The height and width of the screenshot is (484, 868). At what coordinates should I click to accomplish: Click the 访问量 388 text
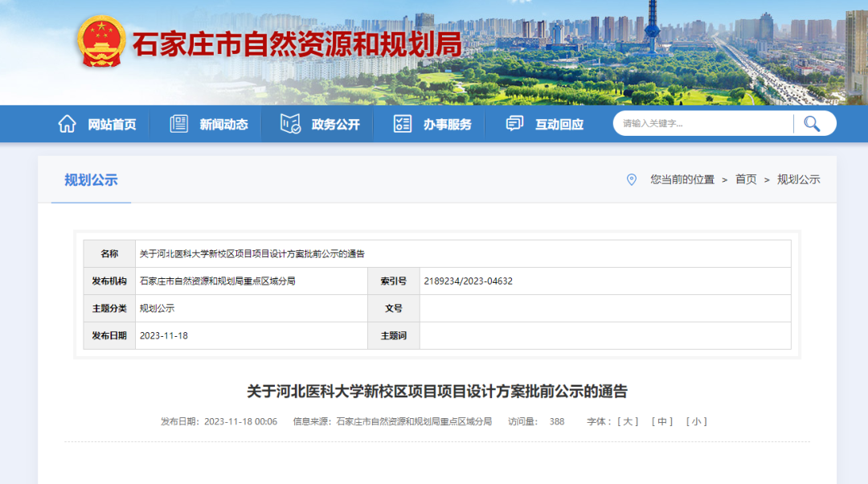536,421
